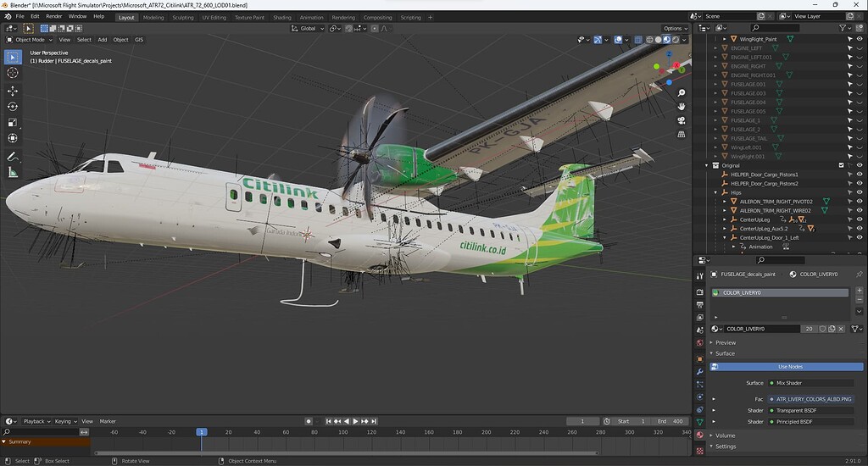
Task: Select the Select Box tool in toolbar
Action: (13, 57)
